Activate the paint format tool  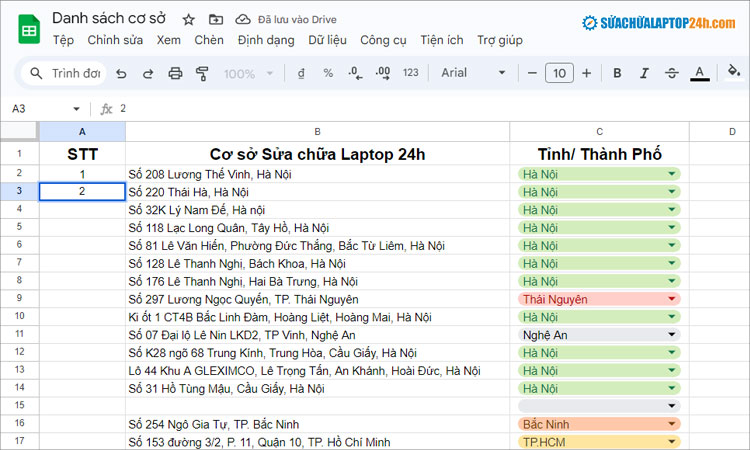[203, 73]
